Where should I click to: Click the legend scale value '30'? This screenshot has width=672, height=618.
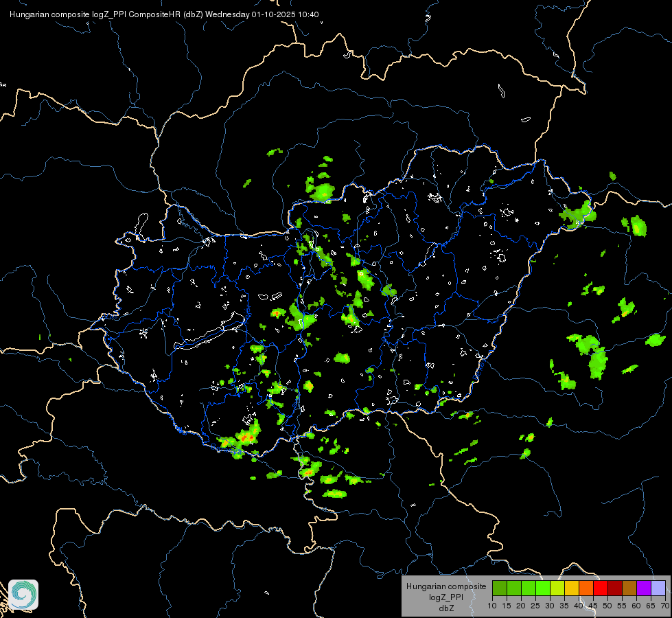point(550,606)
